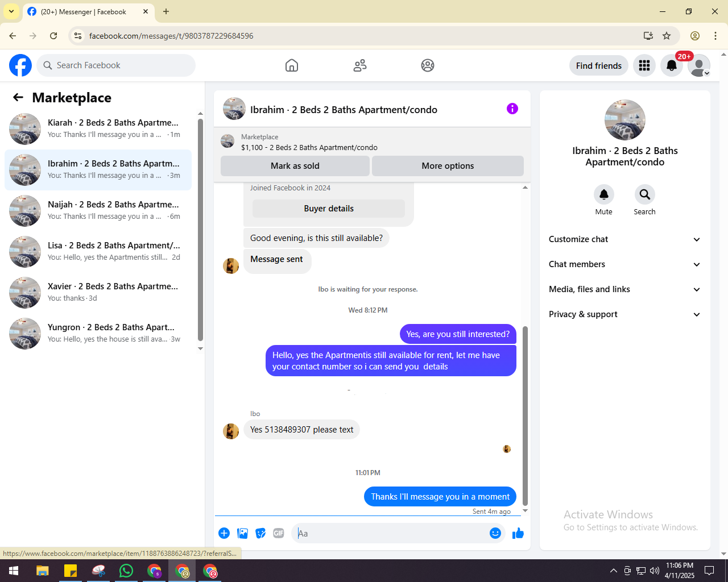Open the Yungron conversation
The height and width of the screenshot is (582, 728).
tap(98, 334)
